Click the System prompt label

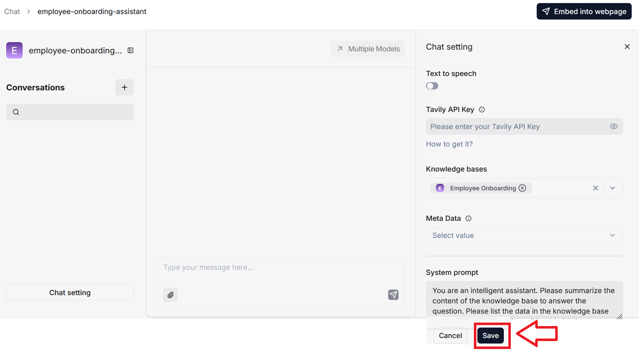[452, 272]
